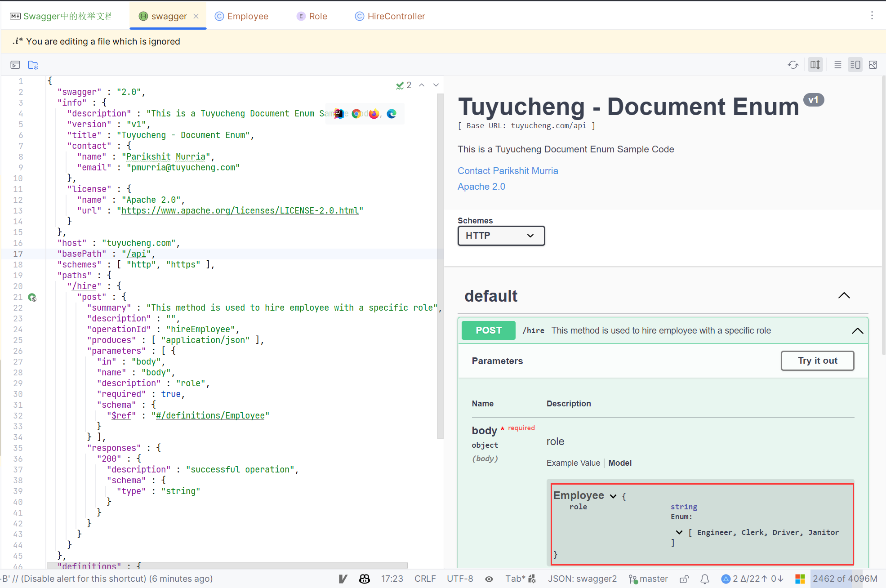
Task: Switch to preview-only view
Action: (873, 65)
